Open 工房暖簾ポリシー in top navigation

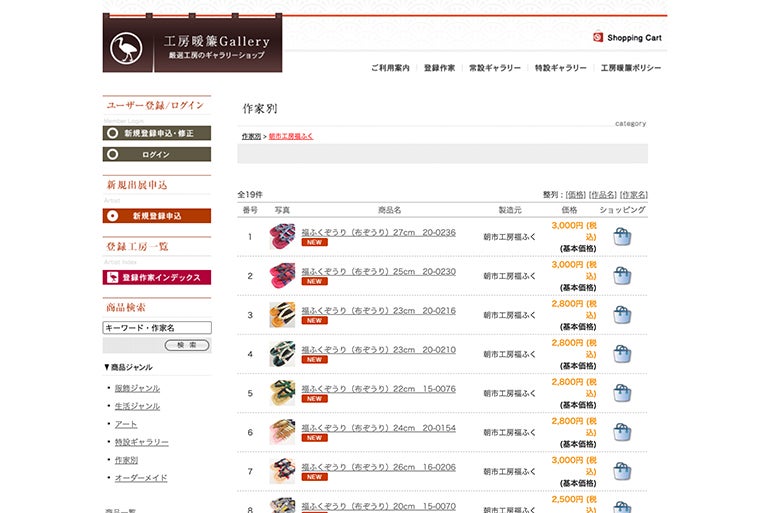(631, 68)
